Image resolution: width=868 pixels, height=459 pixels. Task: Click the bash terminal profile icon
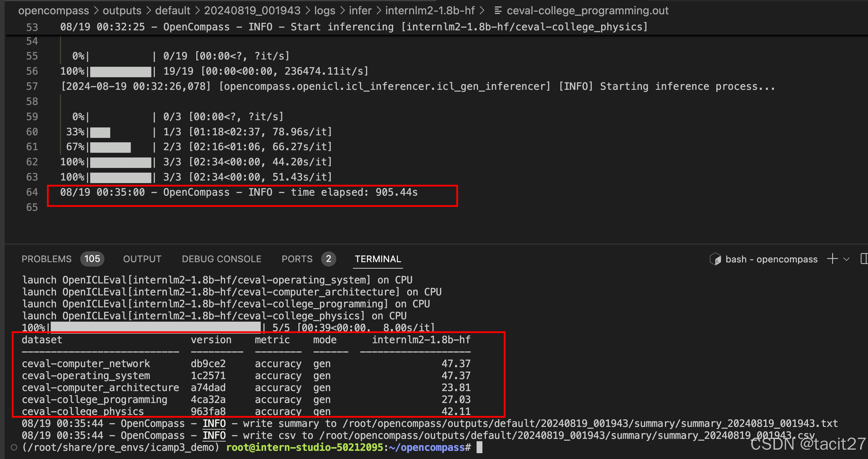click(715, 259)
